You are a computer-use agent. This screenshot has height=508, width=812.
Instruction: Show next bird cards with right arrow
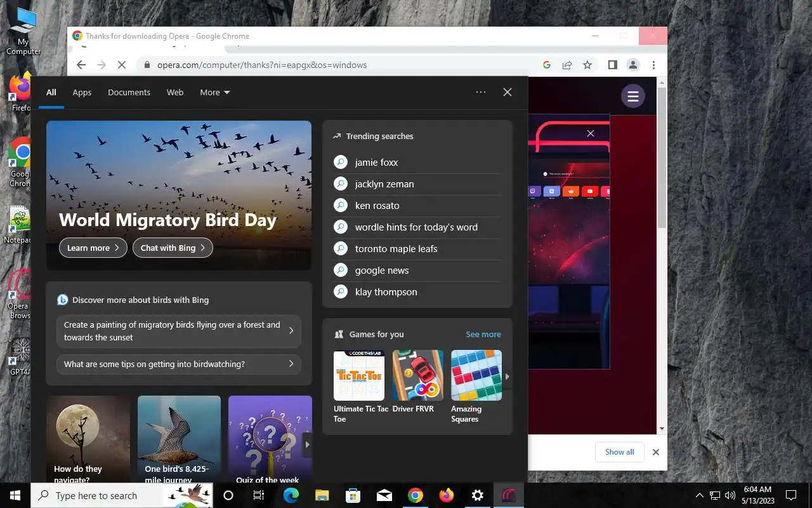point(307,444)
